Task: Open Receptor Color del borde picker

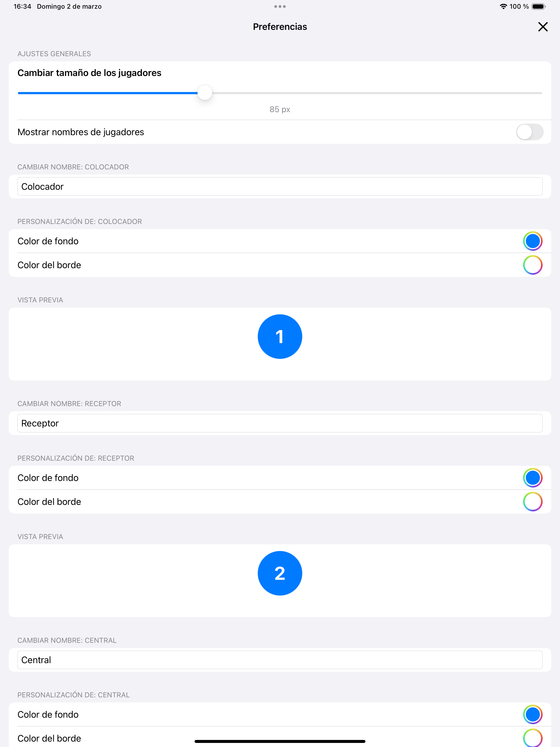Action: (x=532, y=502)
